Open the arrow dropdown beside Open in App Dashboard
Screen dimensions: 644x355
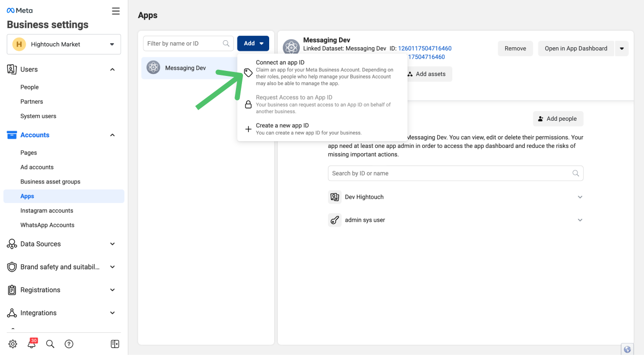coord(622,49)
